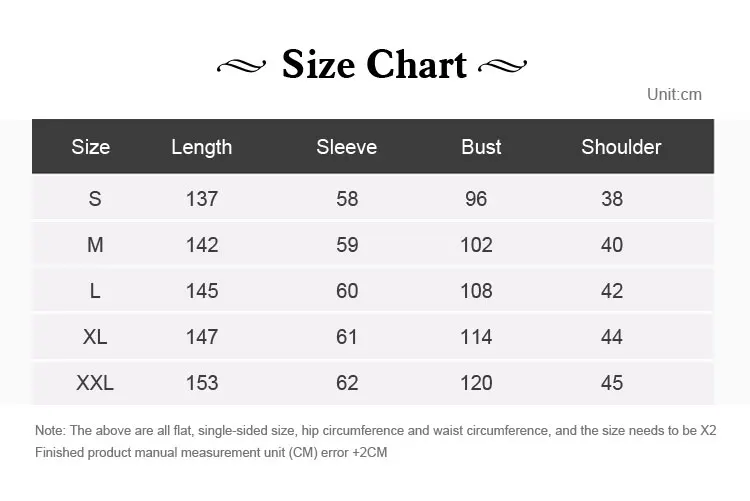Click the XXL size row label

pyautogui.click(x=95, y=383)
